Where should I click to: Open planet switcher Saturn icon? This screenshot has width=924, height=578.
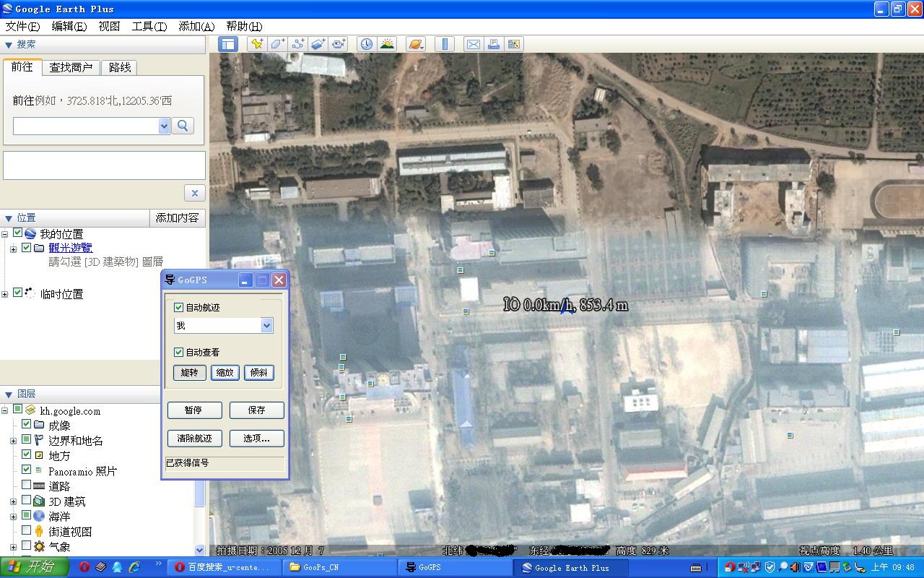(x=416, y=44)
